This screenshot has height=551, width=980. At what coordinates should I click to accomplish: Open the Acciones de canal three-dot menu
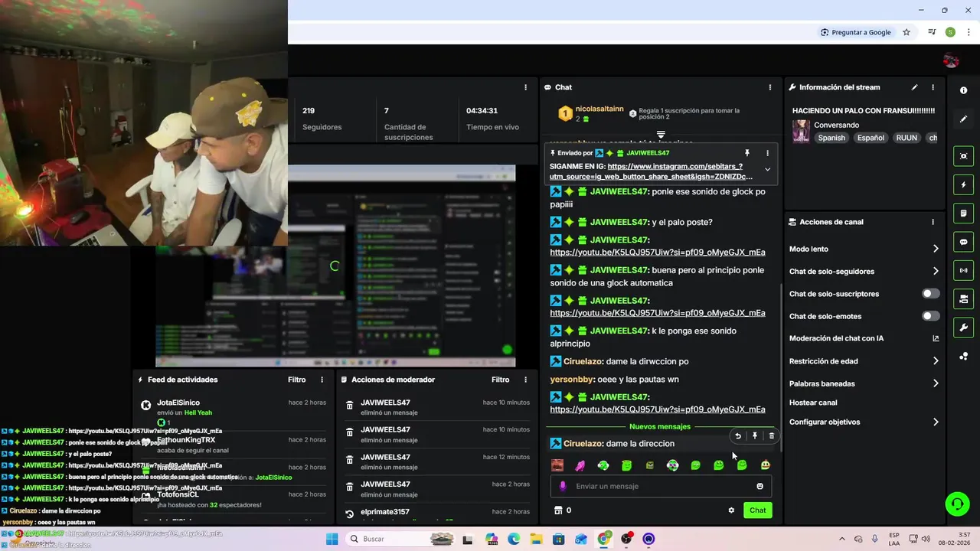(933, 222)
